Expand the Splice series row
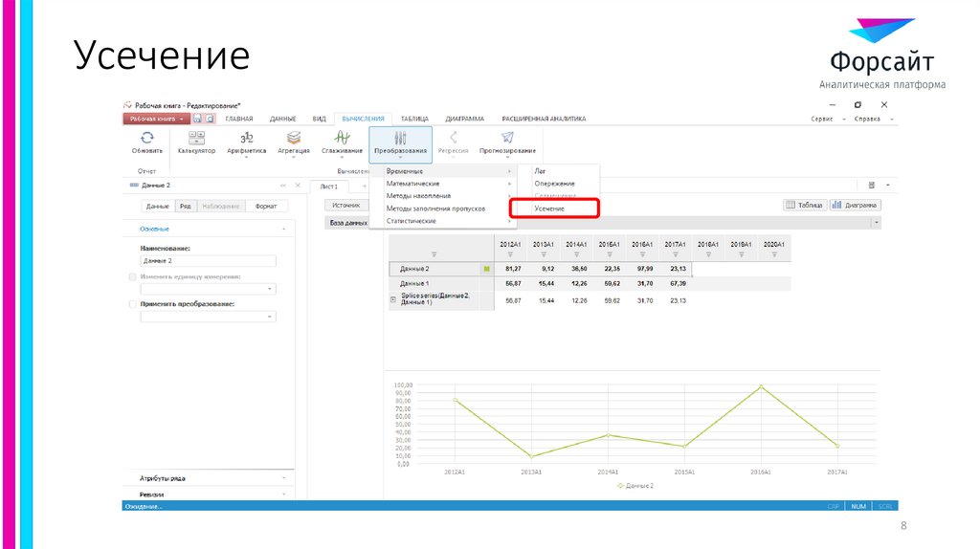Screen dimensions: 980x549 coord(393,299)
